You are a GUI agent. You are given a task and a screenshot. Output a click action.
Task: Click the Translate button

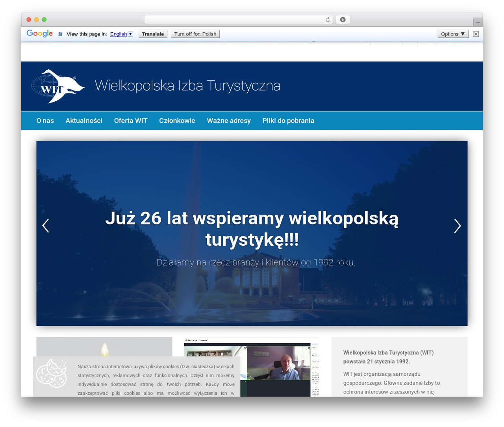point(153,34)
